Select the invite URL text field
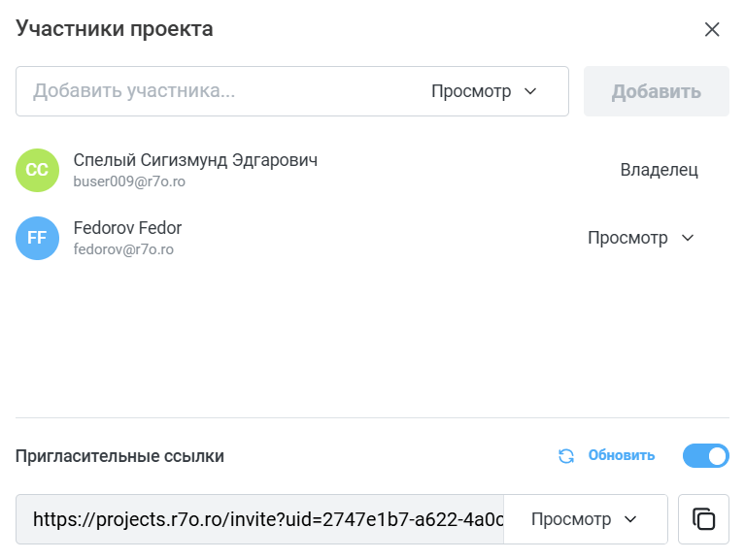745x560 pixels. (260, 519)
